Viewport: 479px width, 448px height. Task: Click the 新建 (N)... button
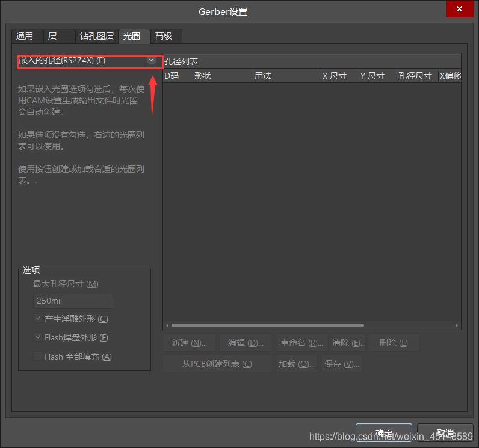click(x=189, y=343)
